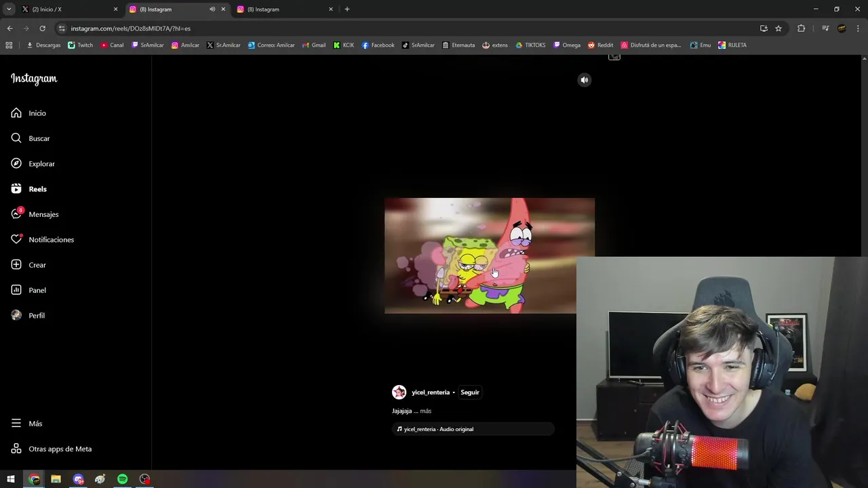Open the Reddit bookmark

(x=601, y=45)
